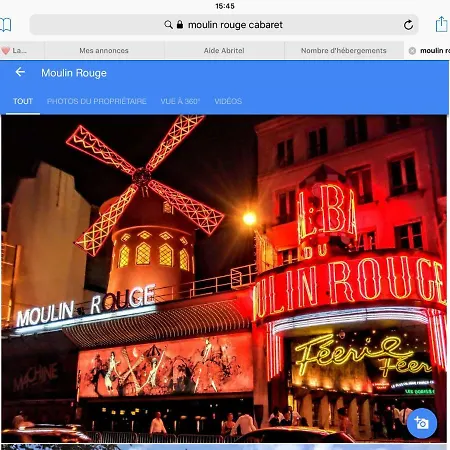Tap the search magnifier in address bar
450x450 pixels.
tap(169, 25)
